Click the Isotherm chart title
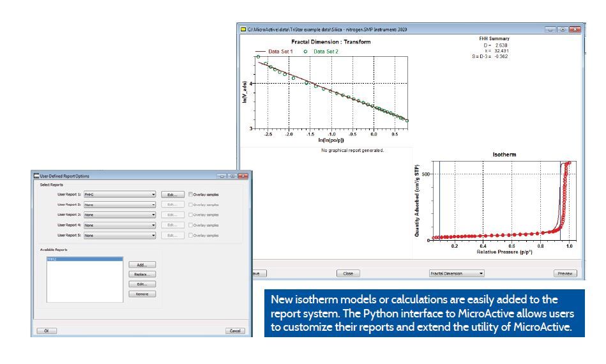Screen dimensions: 606x364 coord(504,155)
